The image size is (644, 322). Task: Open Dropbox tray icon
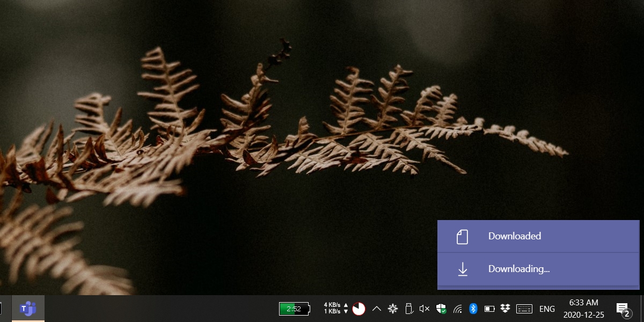click(505, 309)
